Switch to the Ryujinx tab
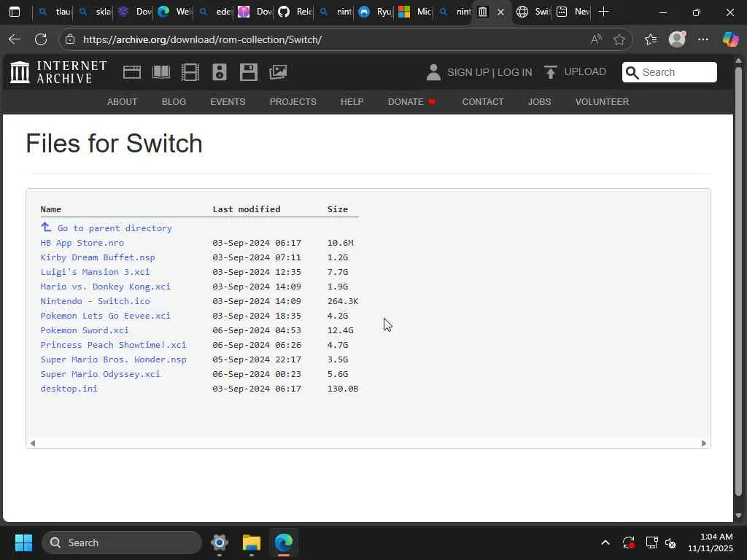747x560 pixels. [x=376, y=12]
